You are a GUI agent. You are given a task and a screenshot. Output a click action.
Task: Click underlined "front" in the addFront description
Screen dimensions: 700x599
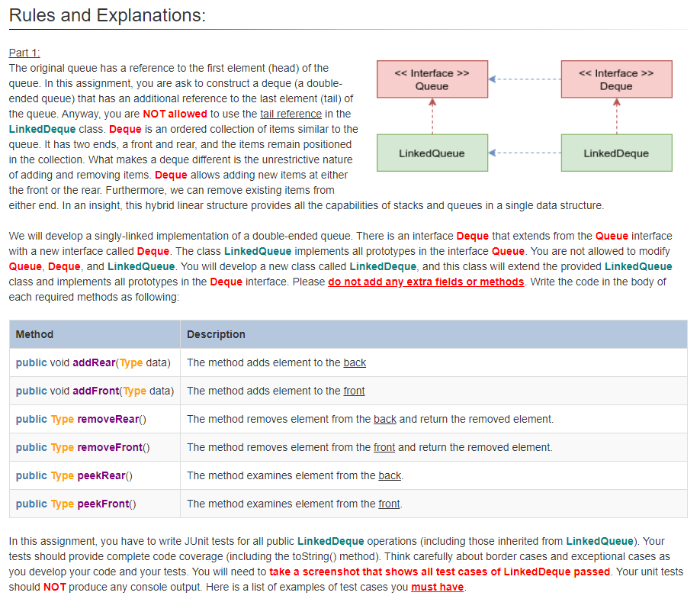pos(353,391)
